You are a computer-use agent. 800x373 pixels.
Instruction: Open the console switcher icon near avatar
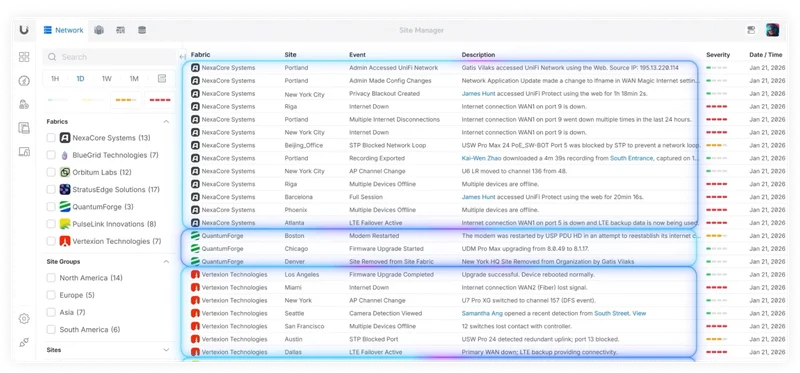(x=751, y=30)
